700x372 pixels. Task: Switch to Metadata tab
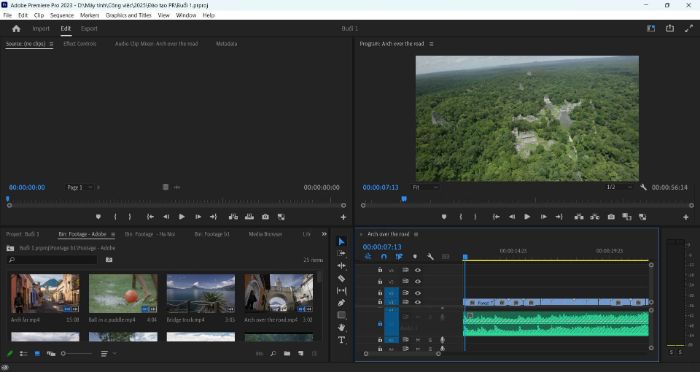click(x=226, y=44)
